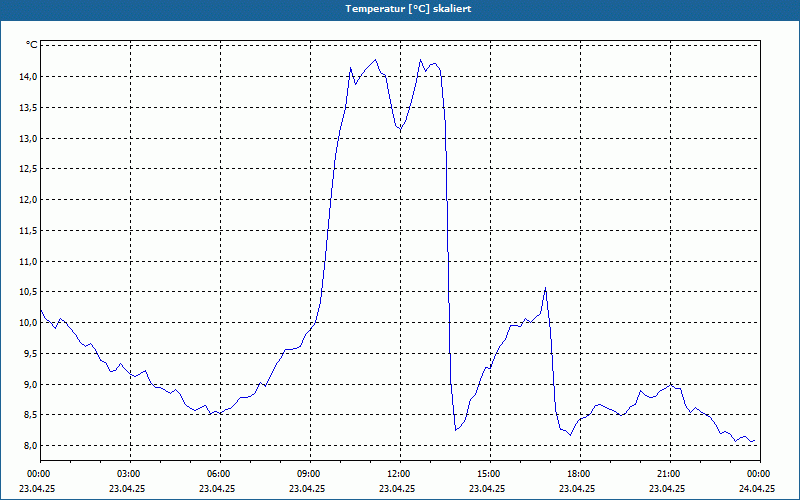This screenshot has height=500, width=800.
Task: Click the 10,0 axis value
Action: 28,322
